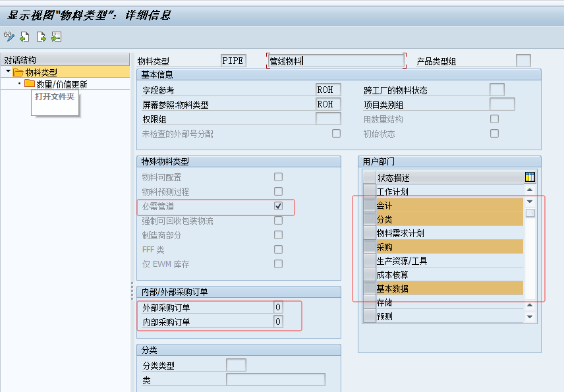Click the 用户部门 scrollbar thumb
The width and height of the screenshot is (564, 392).
point(530,213)
